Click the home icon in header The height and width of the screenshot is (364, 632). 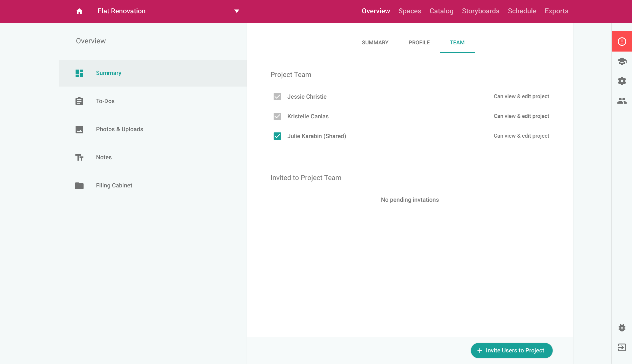tap(79, 11)
